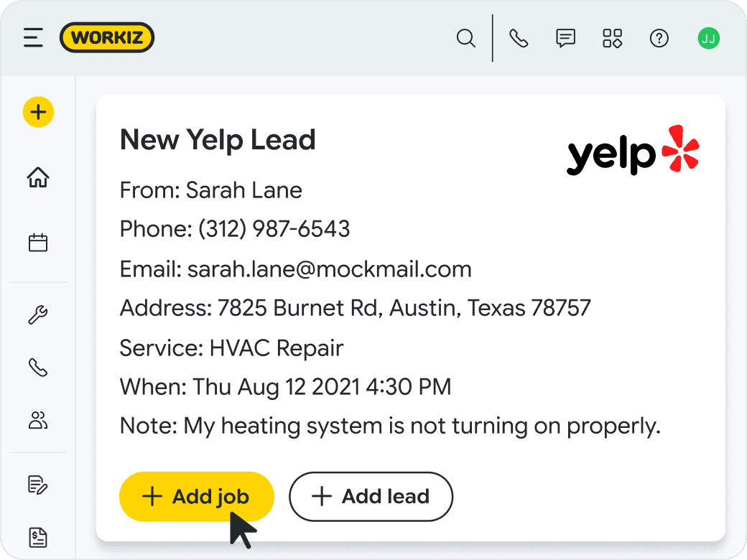747x560 pixels.
Task: Open the apps marketplace grid icon
Action: click(x=612, y=38)
